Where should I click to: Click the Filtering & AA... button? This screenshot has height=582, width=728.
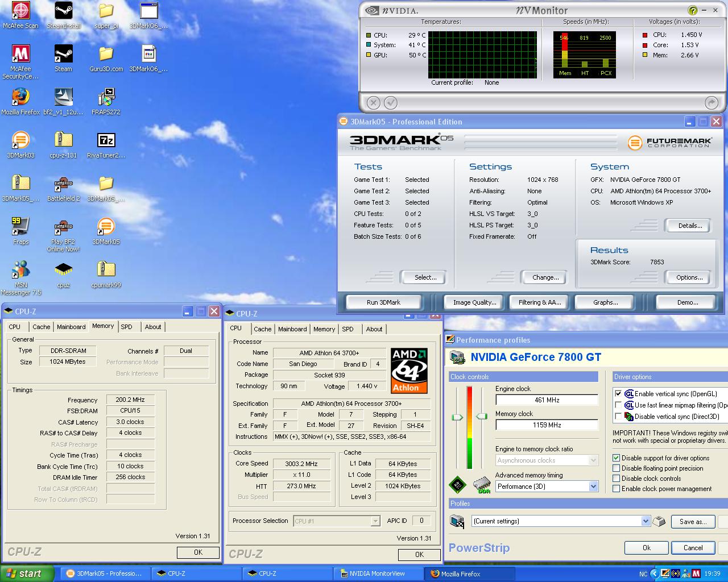click(x=540, y=302)
